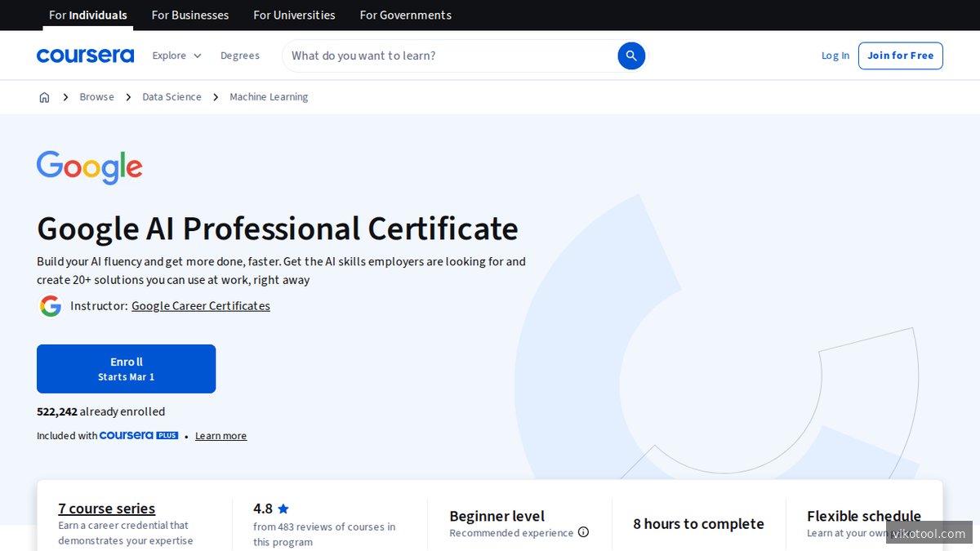Switch to the For Businesses tab

tap(189, 15)
